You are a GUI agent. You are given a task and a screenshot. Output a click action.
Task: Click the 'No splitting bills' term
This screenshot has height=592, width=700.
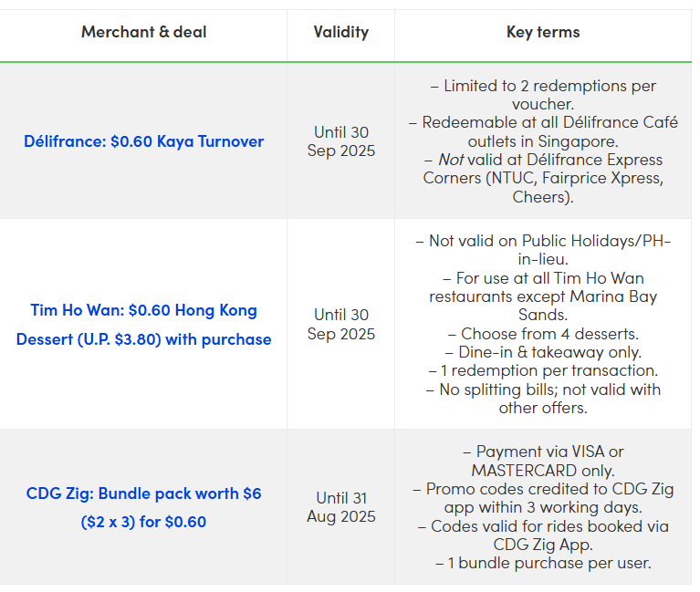click(543, 389)
